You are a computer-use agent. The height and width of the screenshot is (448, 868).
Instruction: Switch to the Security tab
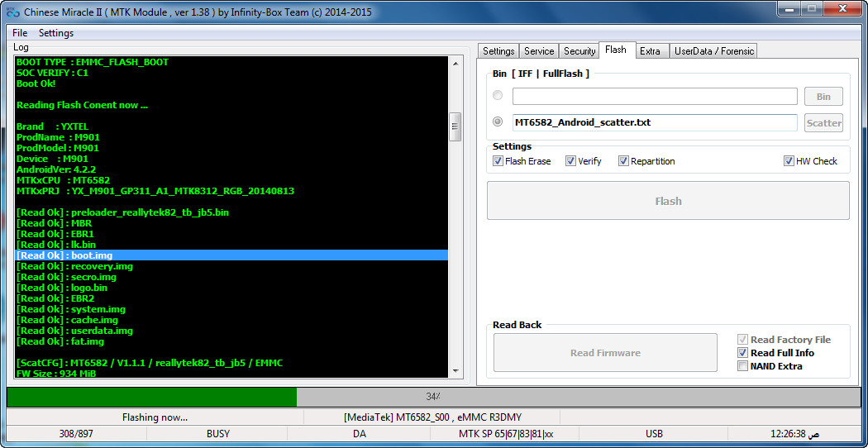point(579,51)
